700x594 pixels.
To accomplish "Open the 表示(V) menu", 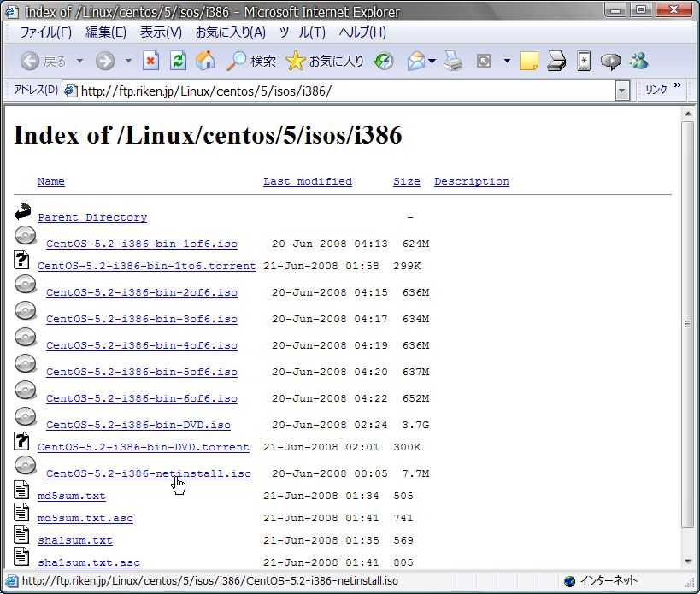I will click(x=162, y=32).
